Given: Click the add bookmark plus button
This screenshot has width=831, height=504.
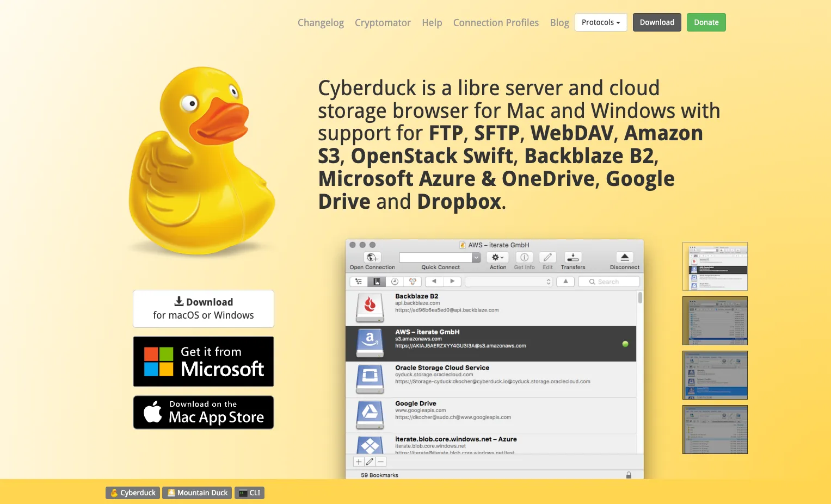Looking at the screenshot, I should click(x=359, y=462).
